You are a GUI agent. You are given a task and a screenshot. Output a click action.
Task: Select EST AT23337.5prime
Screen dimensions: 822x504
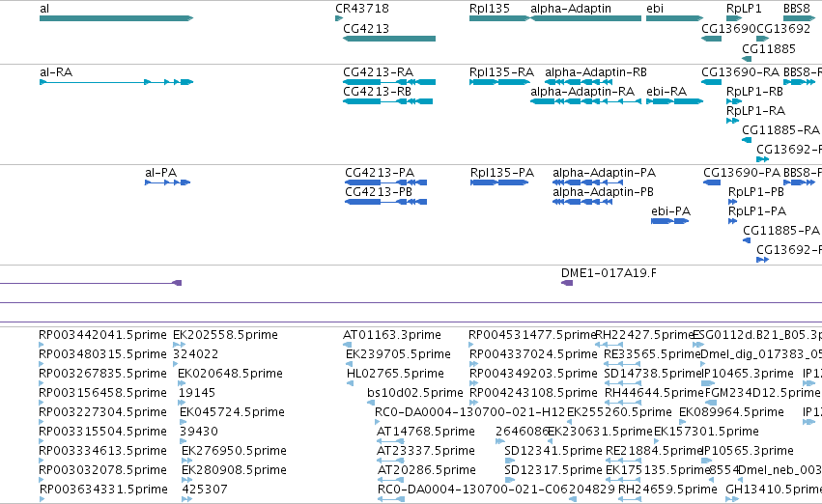pyautogui.click(x=426, y=451)
